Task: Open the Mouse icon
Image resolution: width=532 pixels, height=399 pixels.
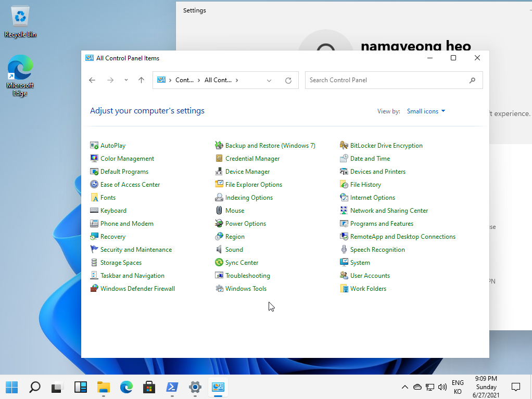Action: 219,211
